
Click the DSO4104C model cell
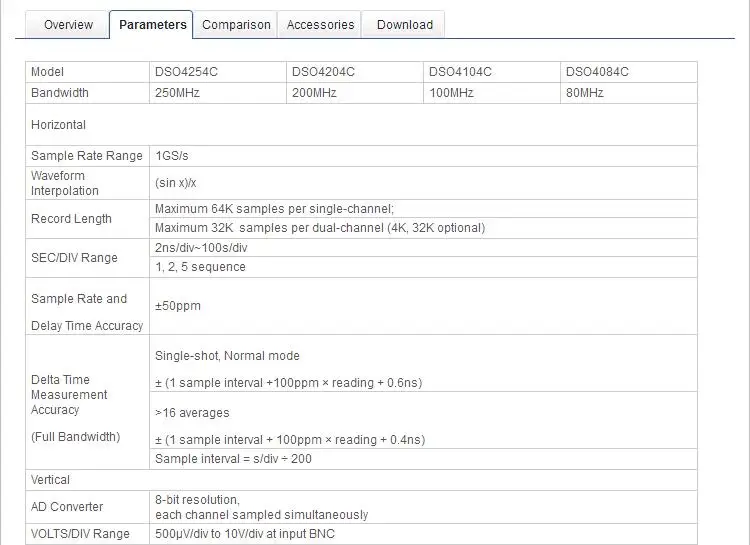point(492,72)
